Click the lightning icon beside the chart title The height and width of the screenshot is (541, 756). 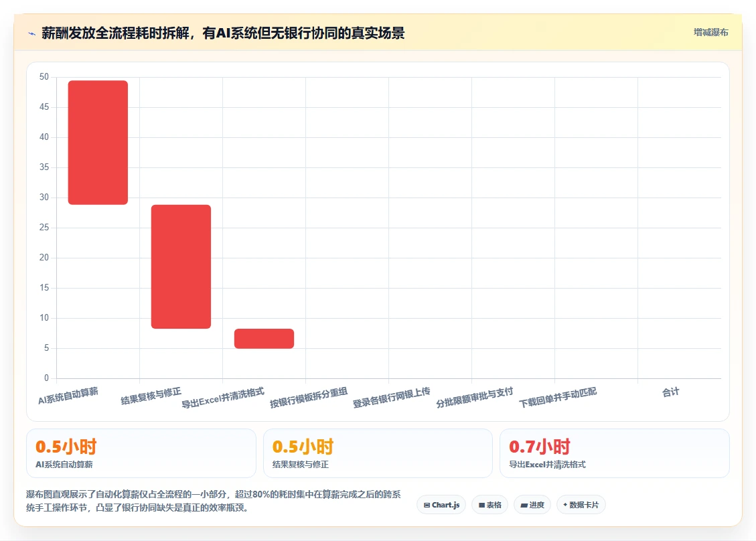pyautogui.click(x=32, y=33)
